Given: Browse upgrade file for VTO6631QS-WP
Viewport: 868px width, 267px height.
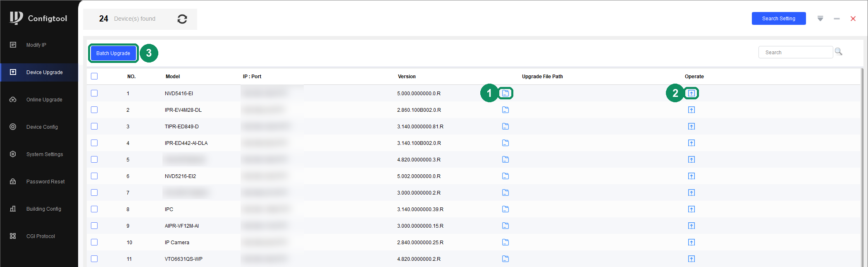Looking at the screenshot, I should tap(506, 259).
